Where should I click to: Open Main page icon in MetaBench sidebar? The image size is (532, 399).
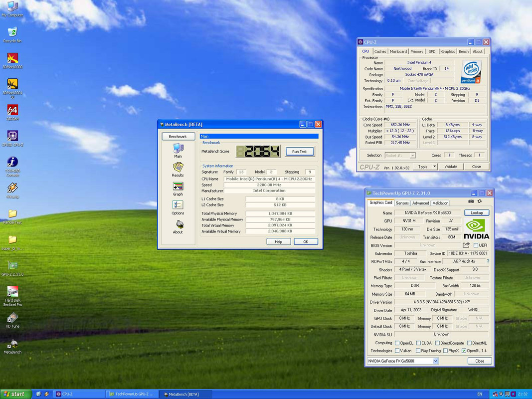(x=178, y=151)
